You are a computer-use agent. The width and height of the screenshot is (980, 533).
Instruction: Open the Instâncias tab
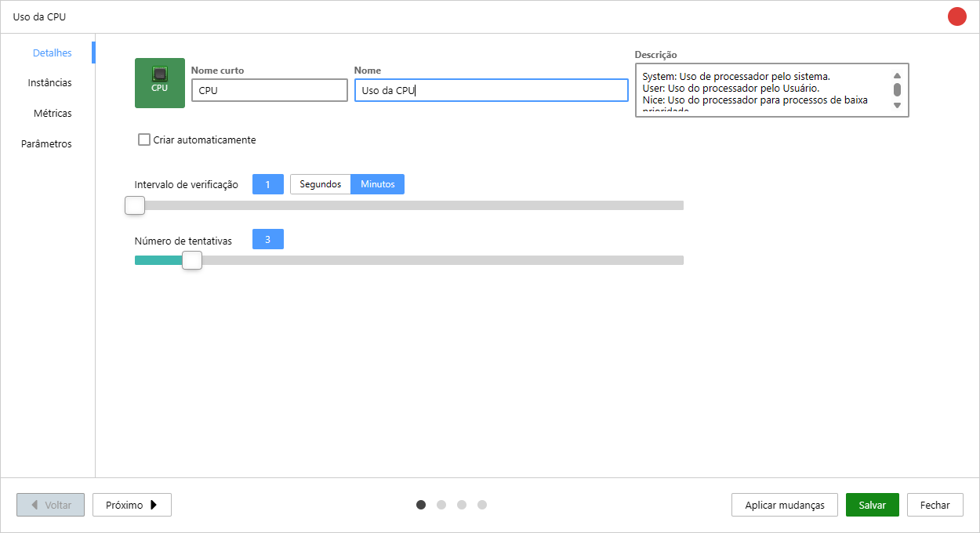(49, 83)
